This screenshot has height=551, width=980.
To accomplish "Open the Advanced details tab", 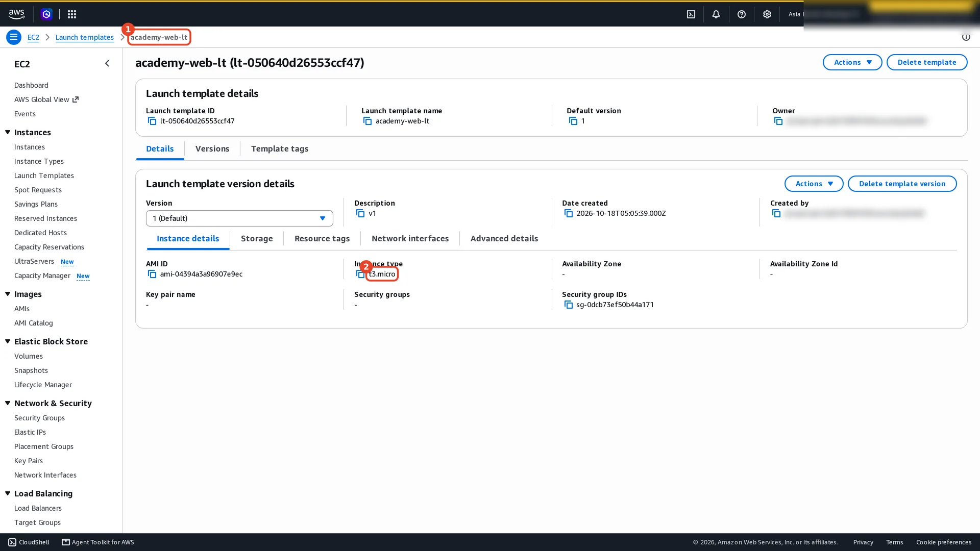I will tap(504, 238).
